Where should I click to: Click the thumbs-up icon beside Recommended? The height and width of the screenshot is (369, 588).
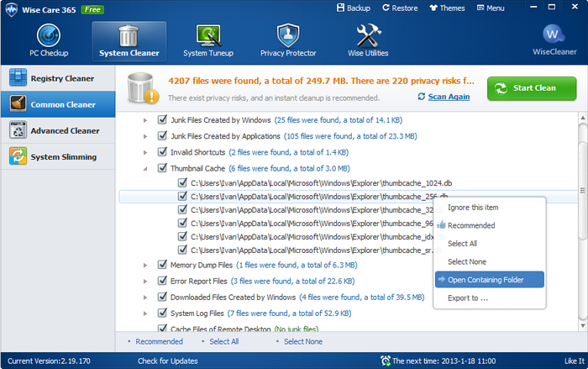click(x=441, y=225)
